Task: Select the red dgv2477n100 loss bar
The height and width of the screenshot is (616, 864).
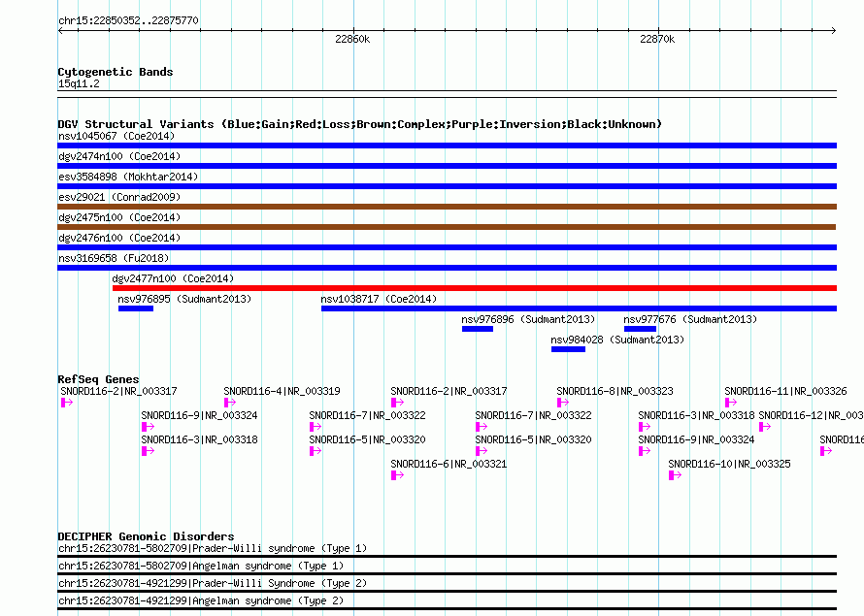Action: click(475, 288)
